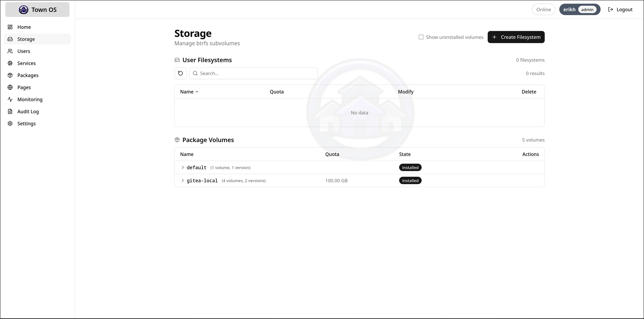The width and height of the screenshot is (644, 319).
Task: Expand the gitea-local package volume row
Action: [183, 181]
